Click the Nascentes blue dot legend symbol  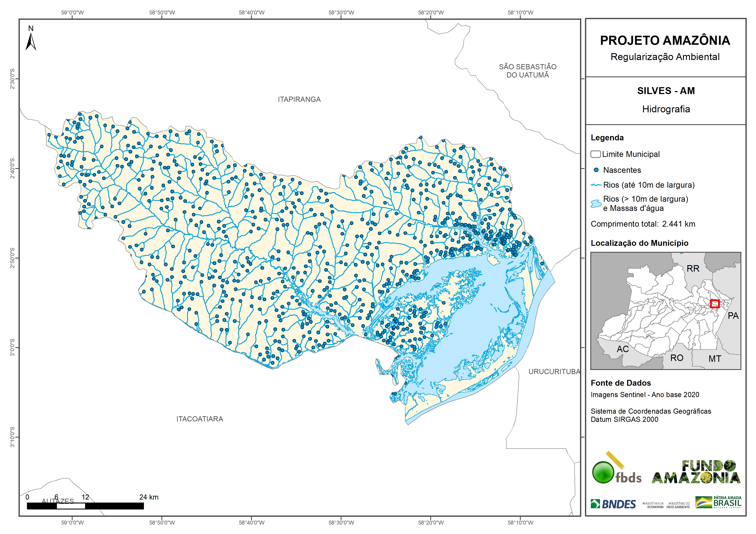596,170
